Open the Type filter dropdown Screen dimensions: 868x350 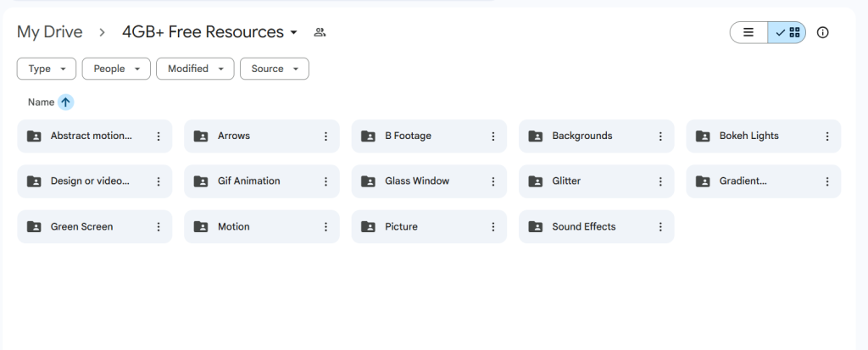tap(47, 69)
